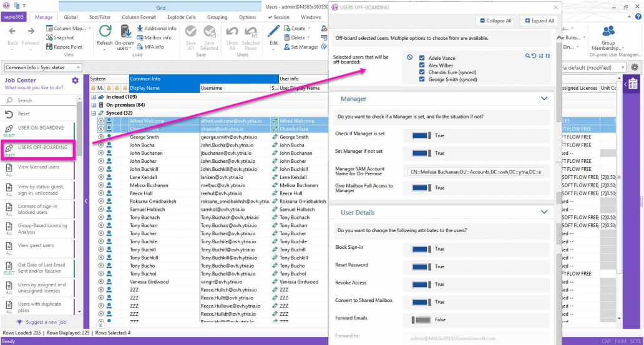Click the Edit pencil icon
The image size is (644, 345).
(x=273, y=31)
